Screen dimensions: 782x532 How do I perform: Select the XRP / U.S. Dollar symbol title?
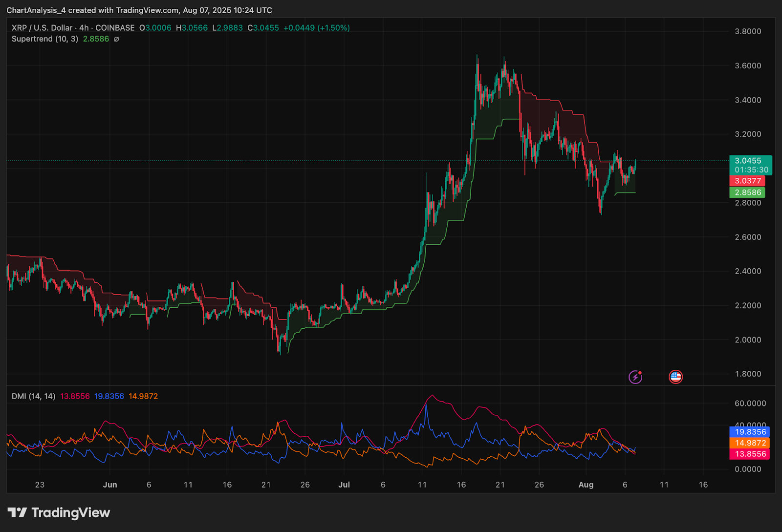(x=42, y=28)
